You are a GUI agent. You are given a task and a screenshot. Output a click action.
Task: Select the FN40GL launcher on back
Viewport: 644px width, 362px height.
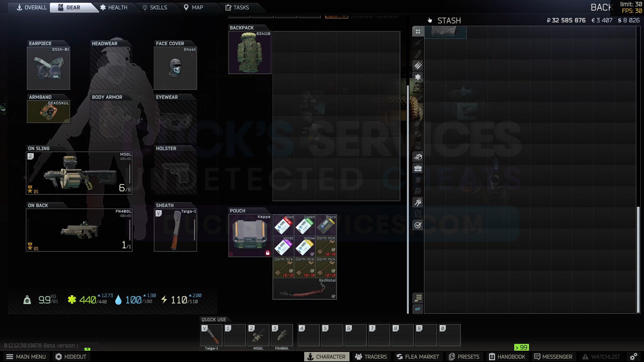pos(79,230)
